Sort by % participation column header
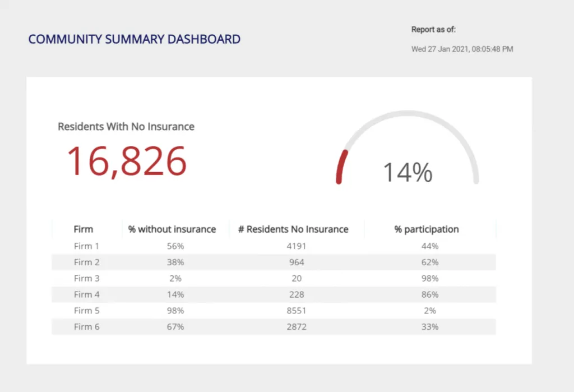574x392 pixels. pyautogui.click(x=427, y=229)
